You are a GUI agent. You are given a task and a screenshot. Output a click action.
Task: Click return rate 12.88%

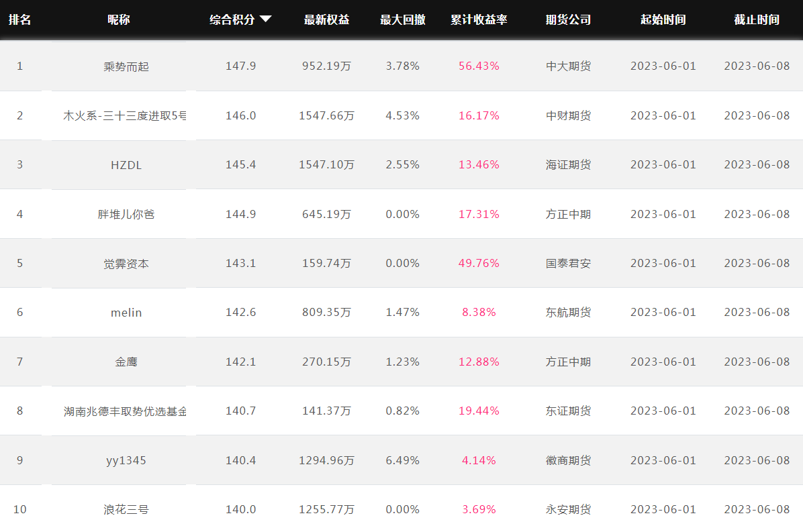(479, 362)
